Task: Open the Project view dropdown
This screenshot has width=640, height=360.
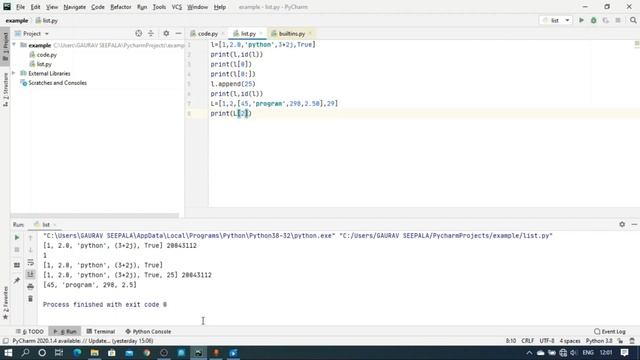Action: [x=32, y=33]
